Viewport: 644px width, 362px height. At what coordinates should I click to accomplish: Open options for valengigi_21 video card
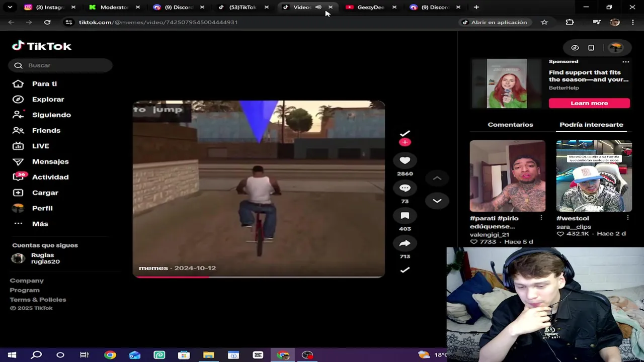541,218
